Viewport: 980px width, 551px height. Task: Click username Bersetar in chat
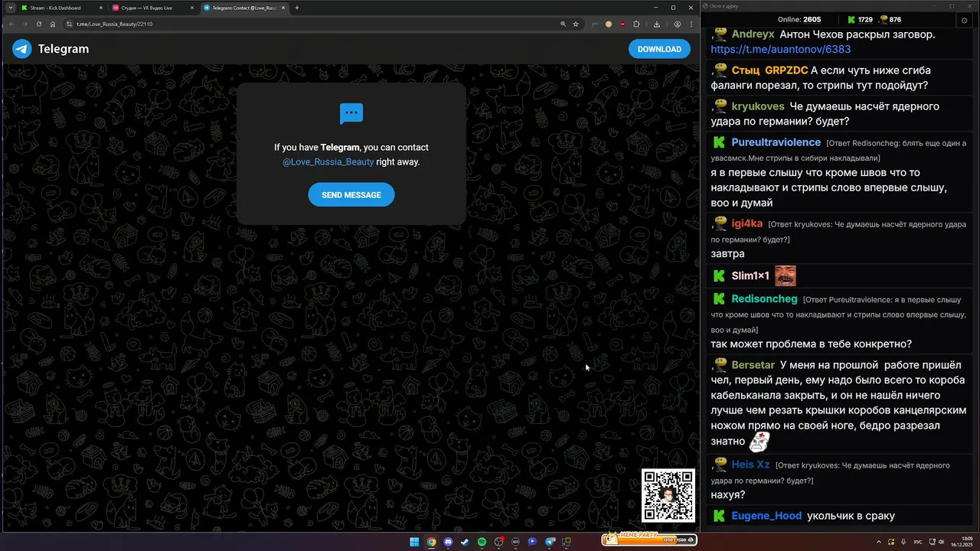pyautogui.click(x=753, y=365)
